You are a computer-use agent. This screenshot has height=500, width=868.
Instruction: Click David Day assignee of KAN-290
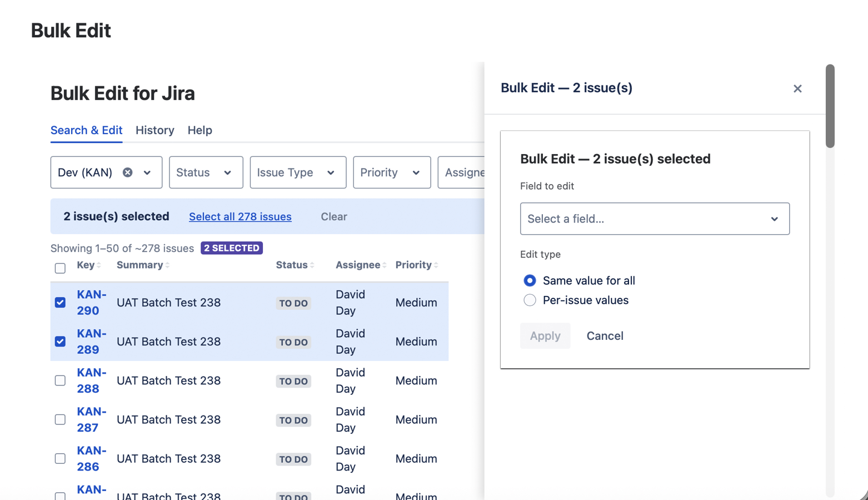point(350,303)
